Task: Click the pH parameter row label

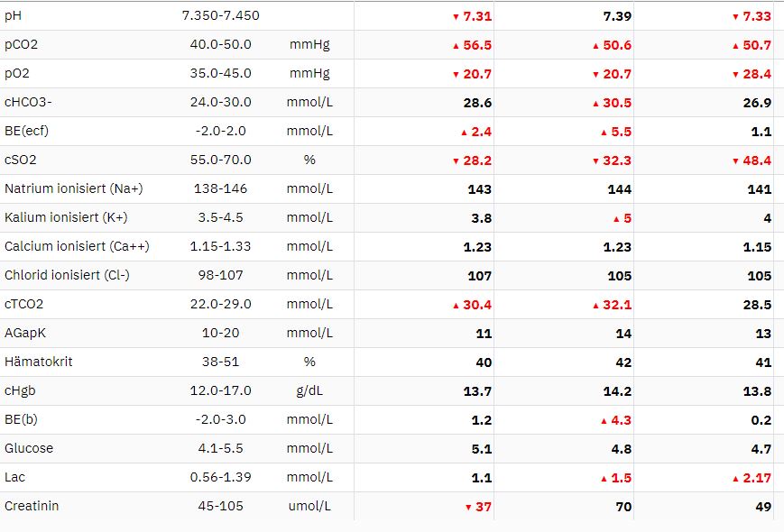Action: pyautogui.click(x=13, y=15)
